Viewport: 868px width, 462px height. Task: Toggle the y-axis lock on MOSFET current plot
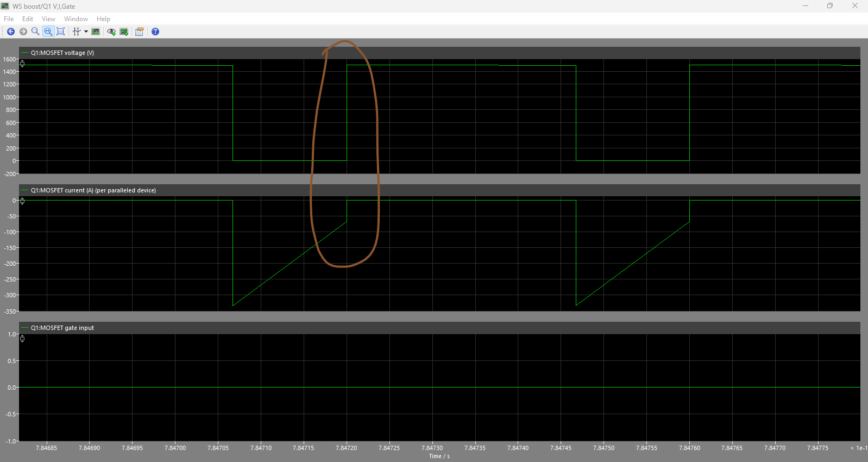click(x=22, y=201)
